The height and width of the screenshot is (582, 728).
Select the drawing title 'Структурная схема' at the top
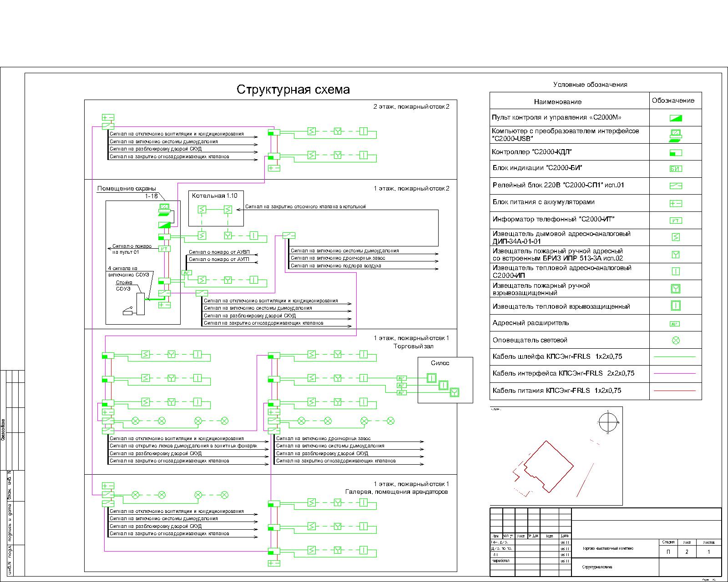click(293, 89)
